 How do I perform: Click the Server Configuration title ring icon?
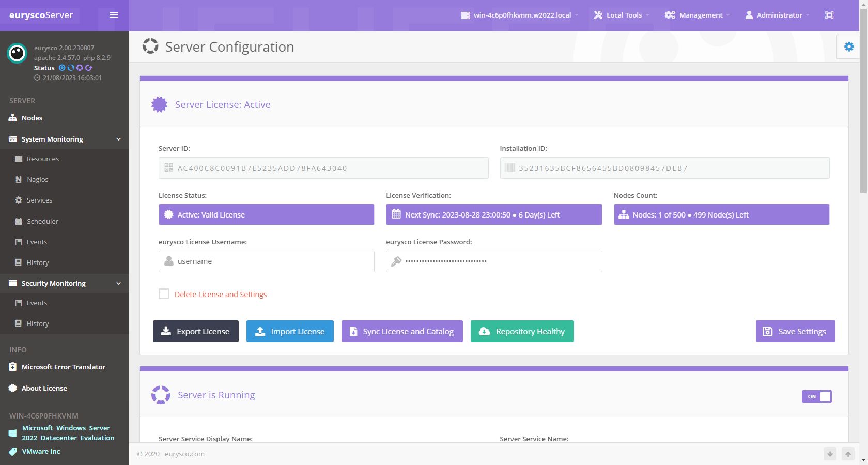150,46
